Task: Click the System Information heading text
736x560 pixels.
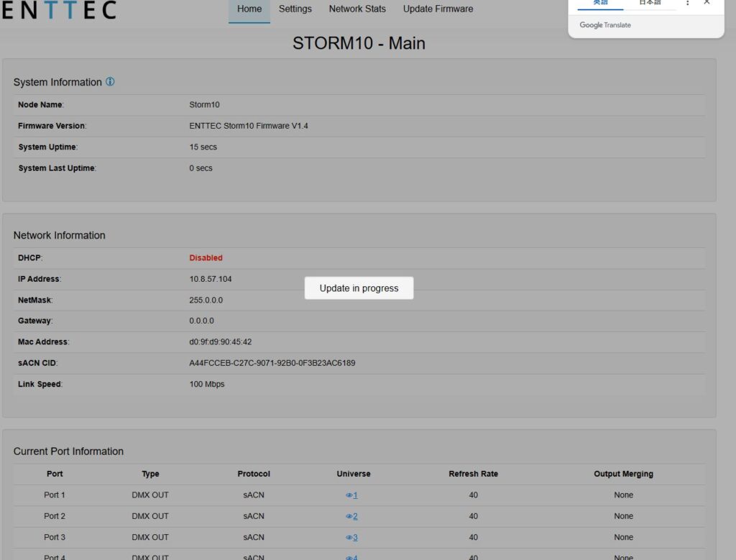Action: click(x=57, y=82)
